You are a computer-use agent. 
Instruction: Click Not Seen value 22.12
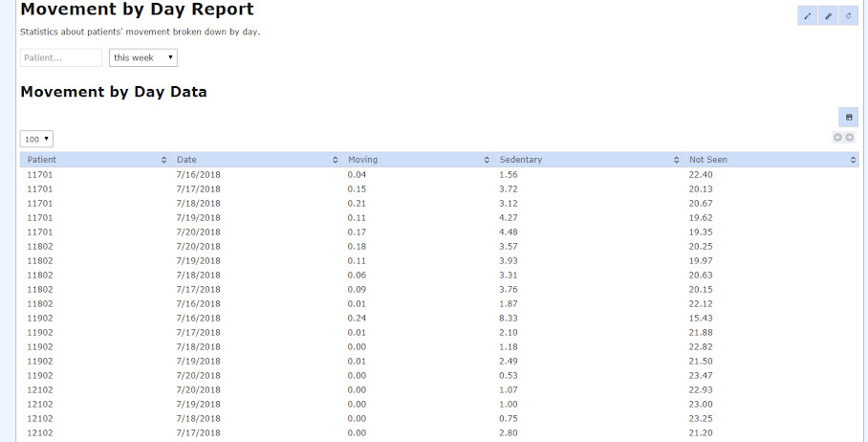coord(701,304)
